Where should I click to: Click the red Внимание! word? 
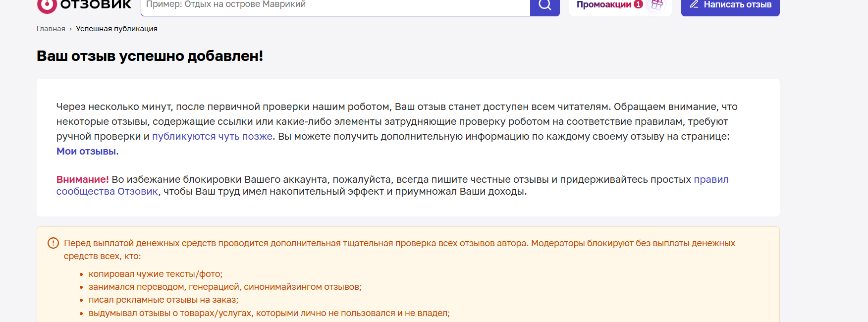82,179
